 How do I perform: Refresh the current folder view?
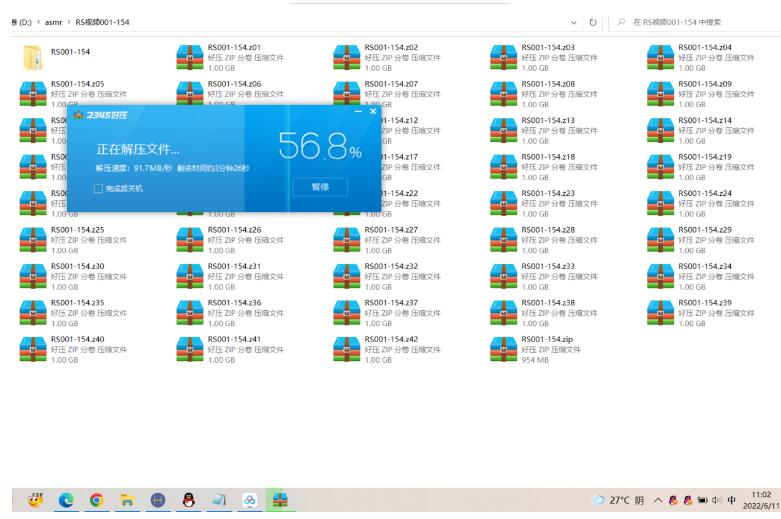[594, 22]
